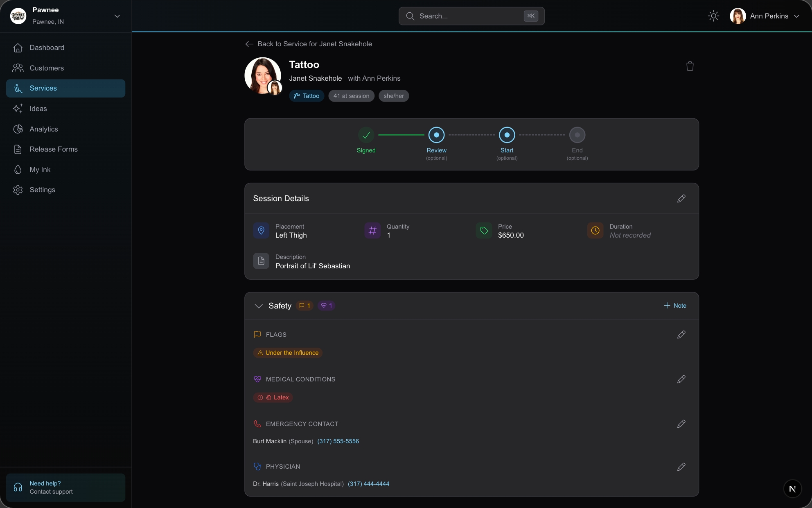Select the Services sidebar item
This screenshot has height=508, width=812.
(x=43, y=88)
